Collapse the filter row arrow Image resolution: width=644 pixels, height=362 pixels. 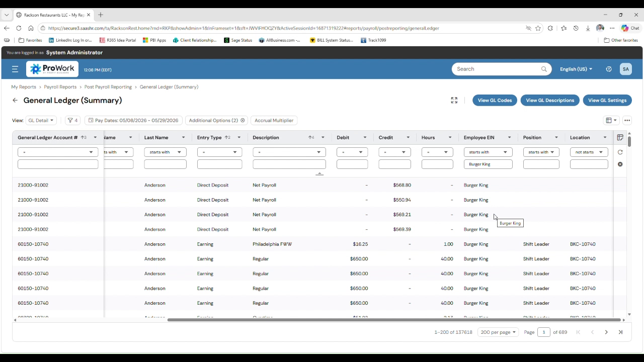[319, 173]
